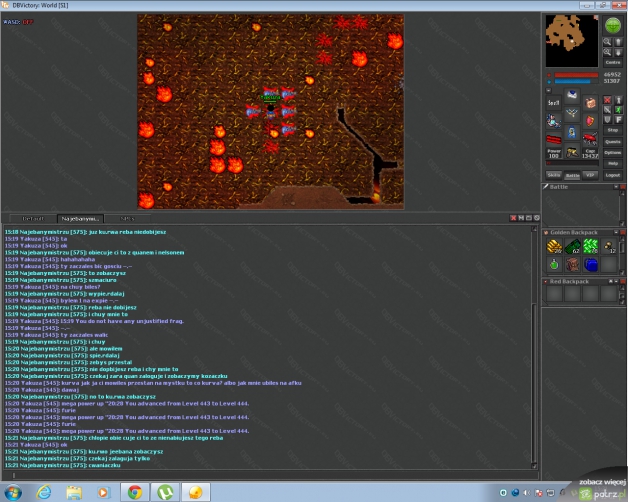Open the Quests log

613,141
